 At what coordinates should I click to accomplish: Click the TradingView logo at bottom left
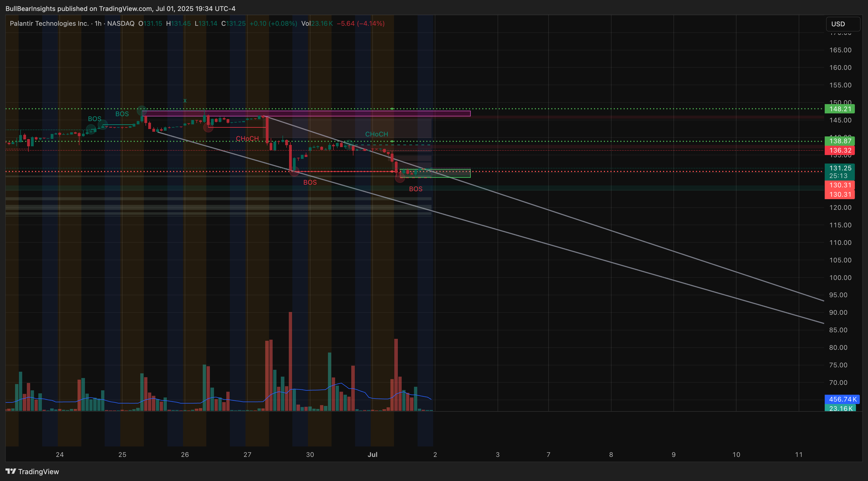coord(32,471)
